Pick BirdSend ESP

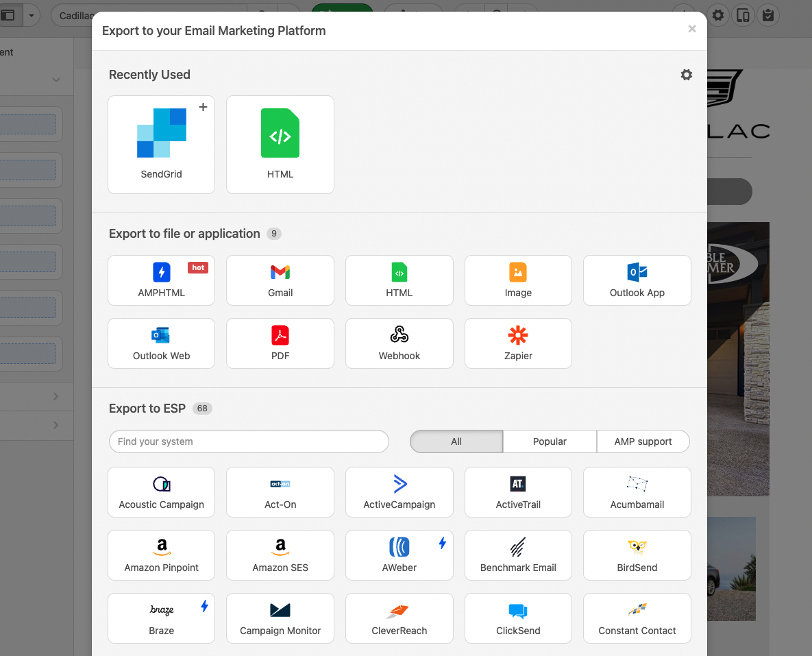[637, 555]
